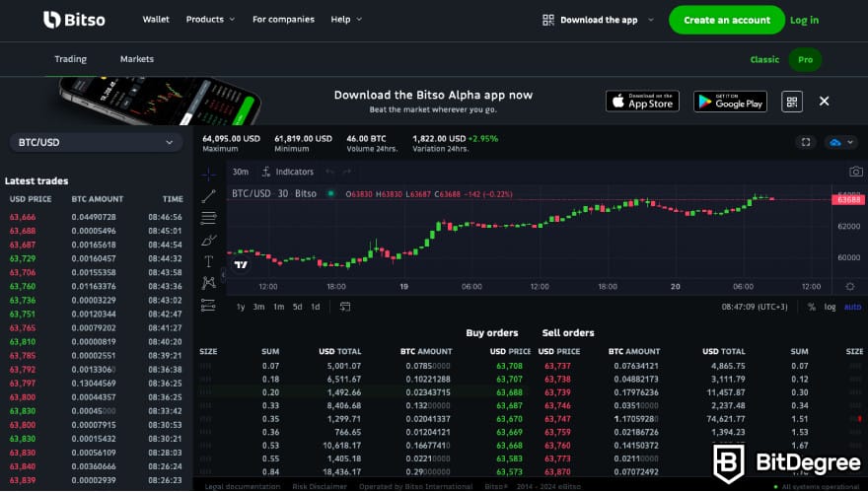Show the QR code for app download
Viewport: 868px width, 492px height.
792,102
